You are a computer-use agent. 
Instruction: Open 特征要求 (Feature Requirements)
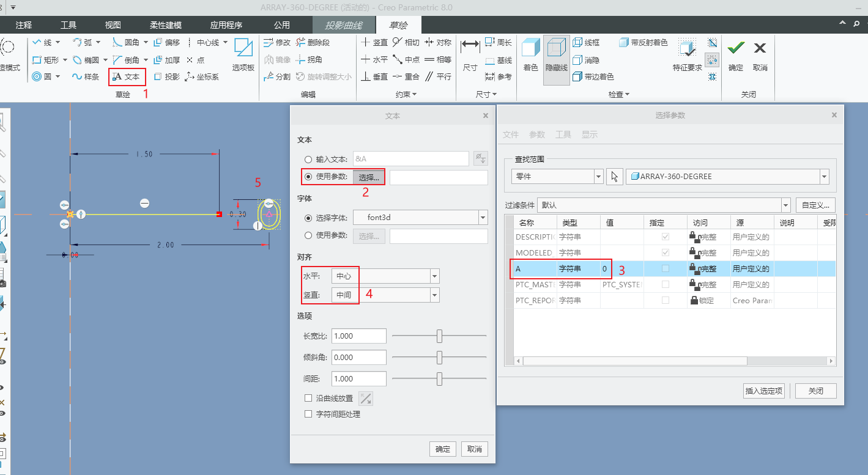click(x=688, y=55)
